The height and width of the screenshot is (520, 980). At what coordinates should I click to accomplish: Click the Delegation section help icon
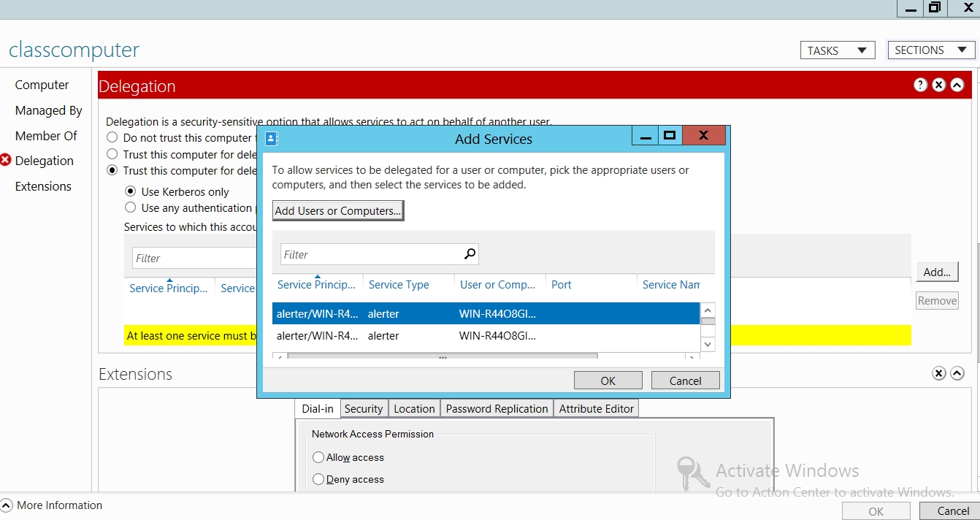[x=920, y=85]
